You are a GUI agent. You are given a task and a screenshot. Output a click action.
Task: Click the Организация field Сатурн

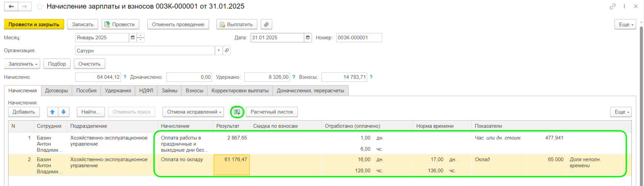point(145,51)
